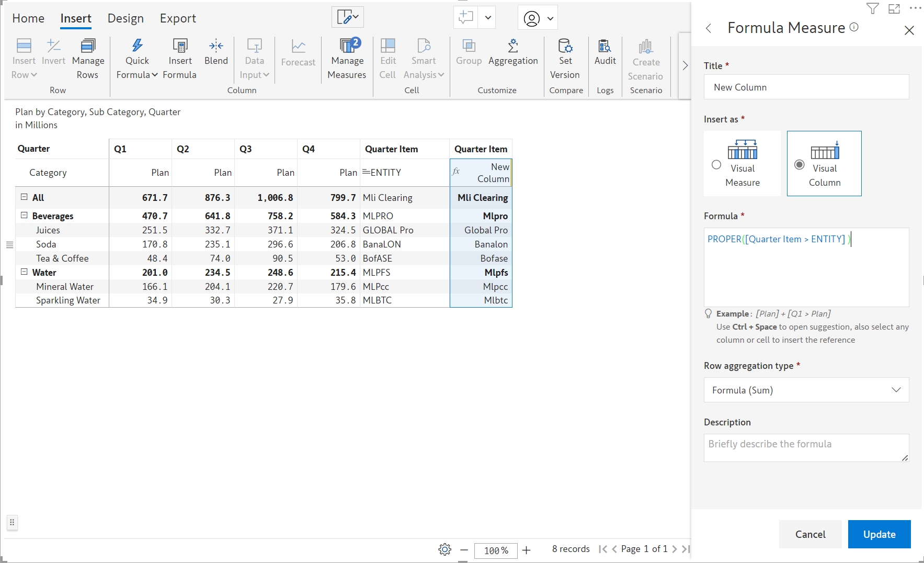
Task: Click the settings gear in status bar
Action: coord(444,549)
